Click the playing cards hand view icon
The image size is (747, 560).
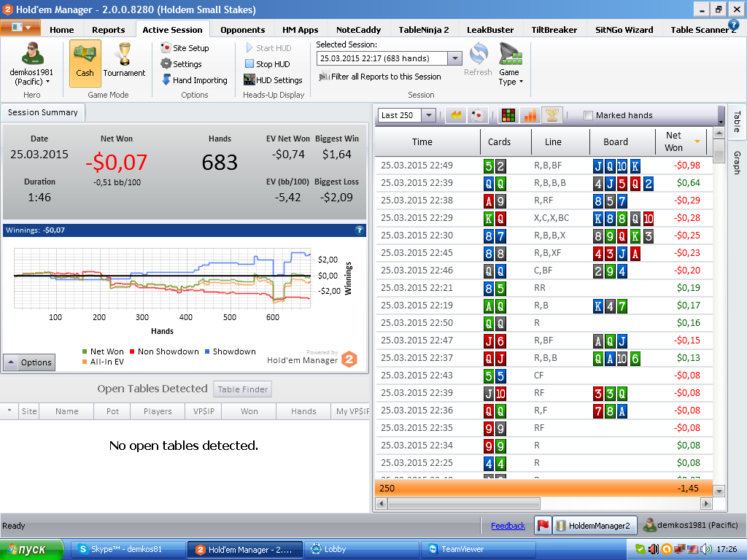coord(477,115)
